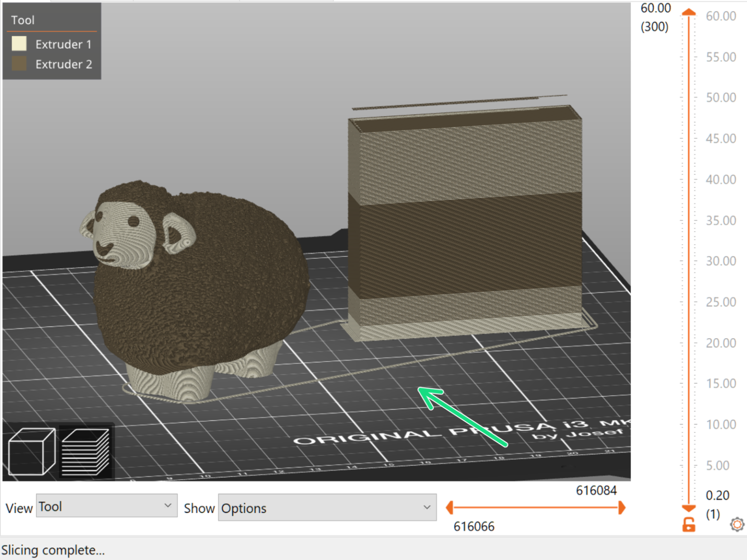The width and height of the screenshot is (747, 560).
Task: Open the View dropdown showing Tool
Action: (107, 506)
